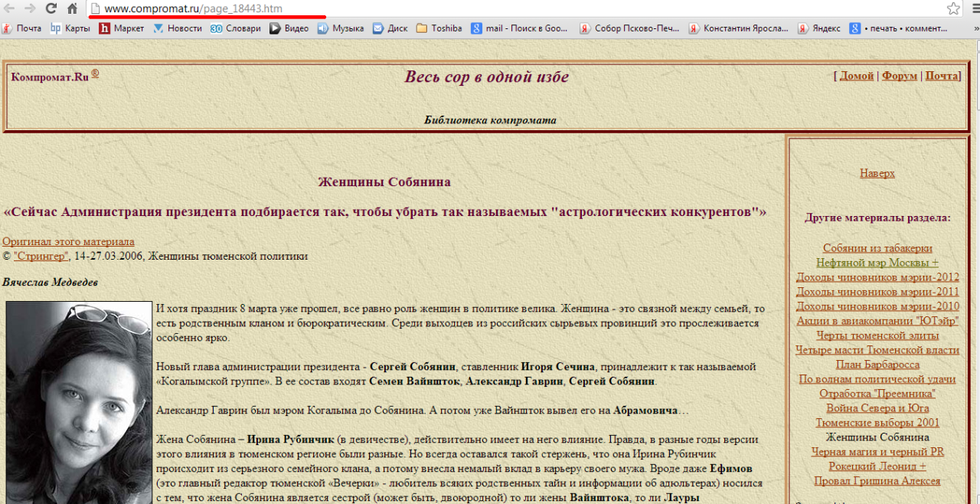Open the Музыка bookmark
This screenshot has width=980, height=504.
coord(341,28)
